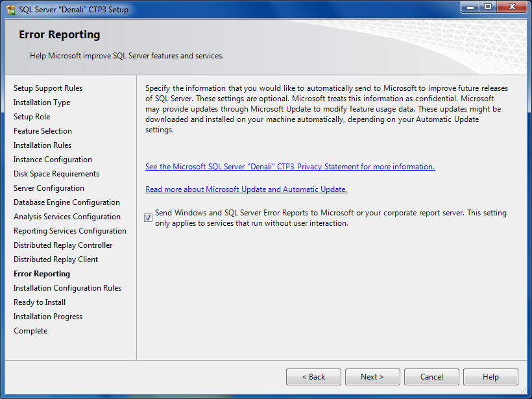Open setup Help
Screen dimensions: 532x399
(x=490, y=377)
